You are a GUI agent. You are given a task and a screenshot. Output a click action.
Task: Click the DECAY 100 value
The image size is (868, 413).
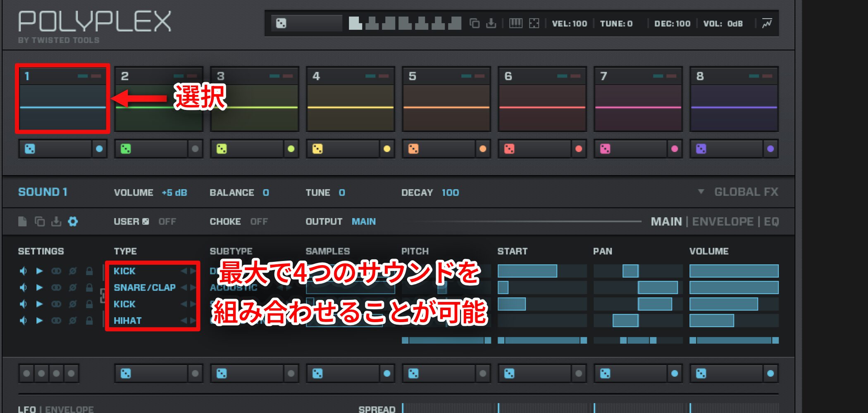[x=450, y=192]
